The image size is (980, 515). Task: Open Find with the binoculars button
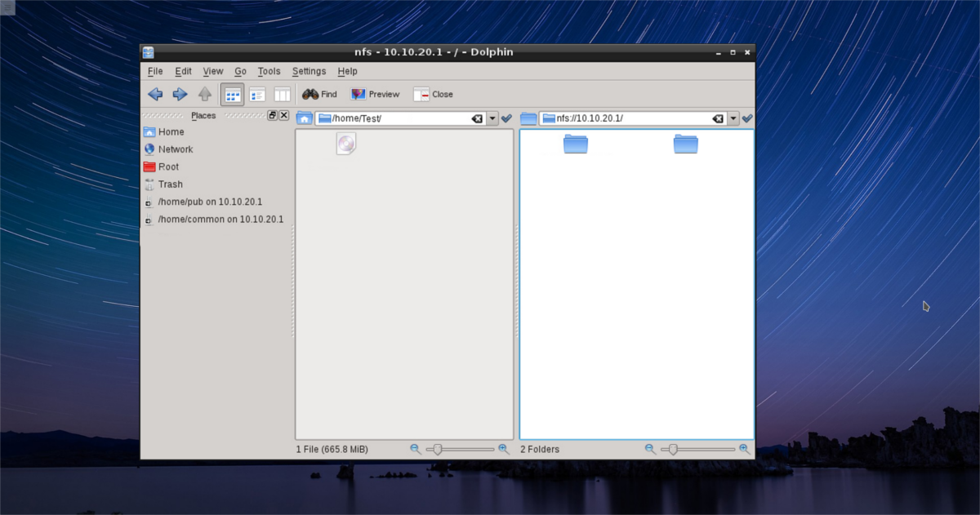tap(319, 94)
